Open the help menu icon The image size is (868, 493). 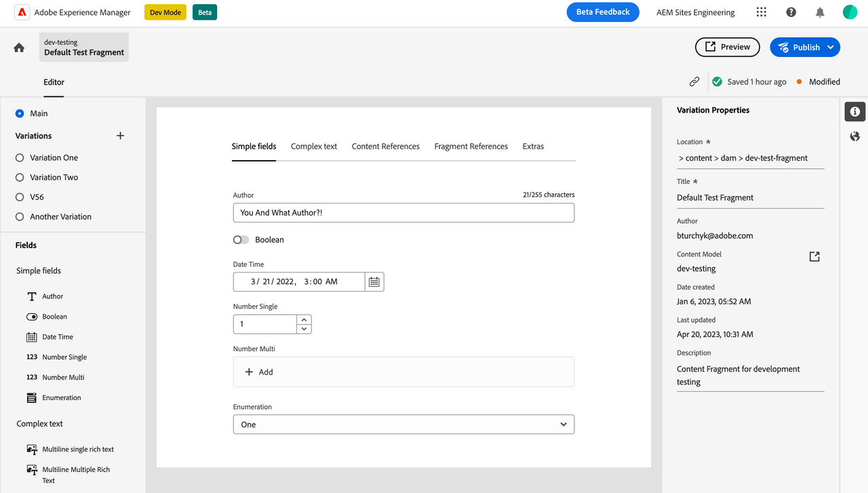coord(791,12)
